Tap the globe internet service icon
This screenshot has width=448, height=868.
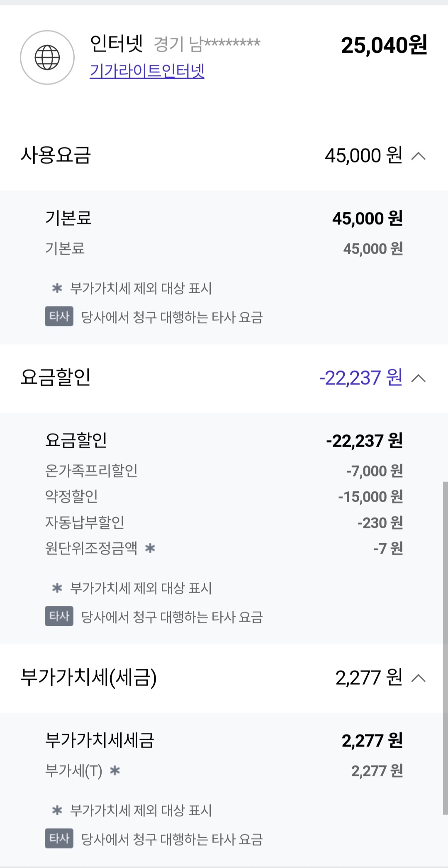(x=47, y=58)
